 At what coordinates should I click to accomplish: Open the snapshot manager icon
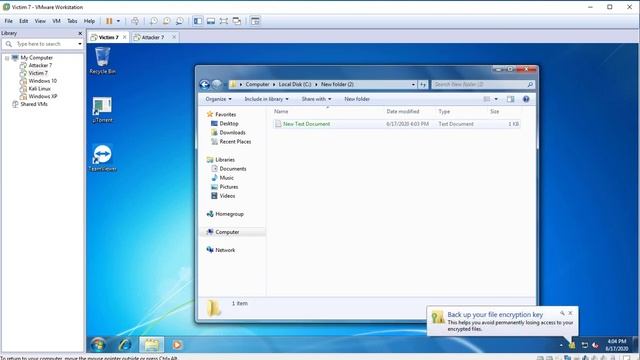pyautogui.click(x=179, y=21)
